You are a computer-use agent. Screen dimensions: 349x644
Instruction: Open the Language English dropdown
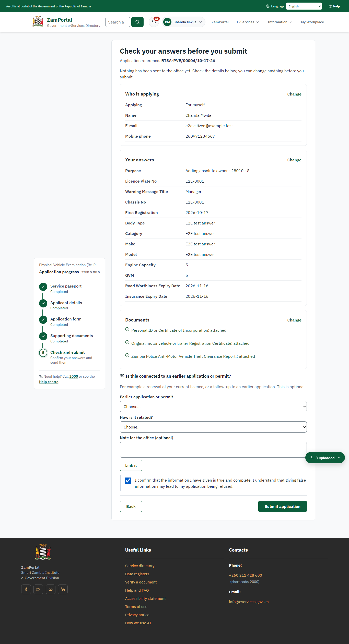(x=304, y=6)
